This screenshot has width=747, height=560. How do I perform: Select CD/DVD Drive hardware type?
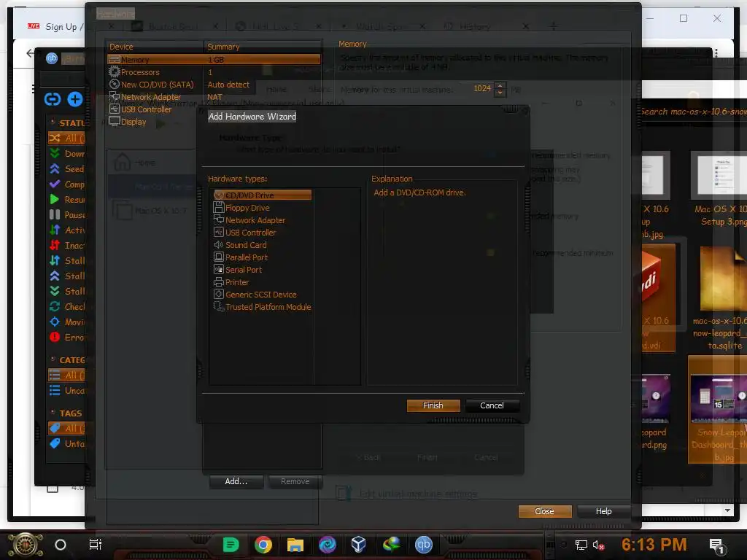263,195
